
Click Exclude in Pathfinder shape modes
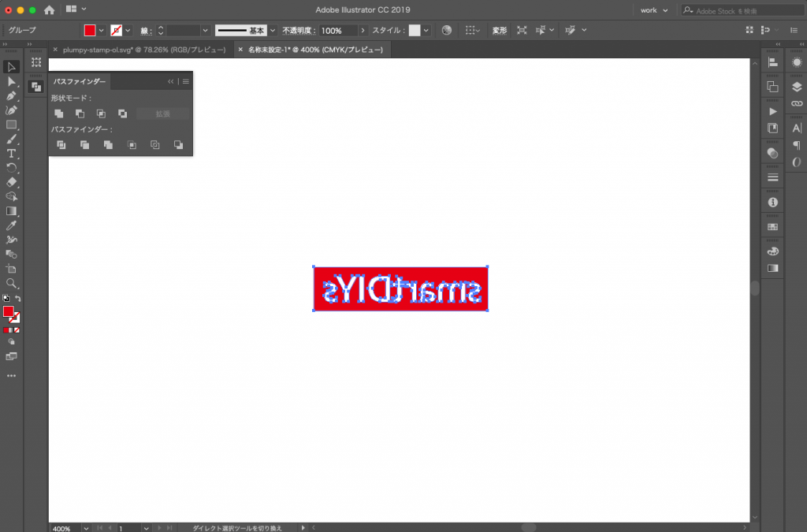[x=122, y=113]
